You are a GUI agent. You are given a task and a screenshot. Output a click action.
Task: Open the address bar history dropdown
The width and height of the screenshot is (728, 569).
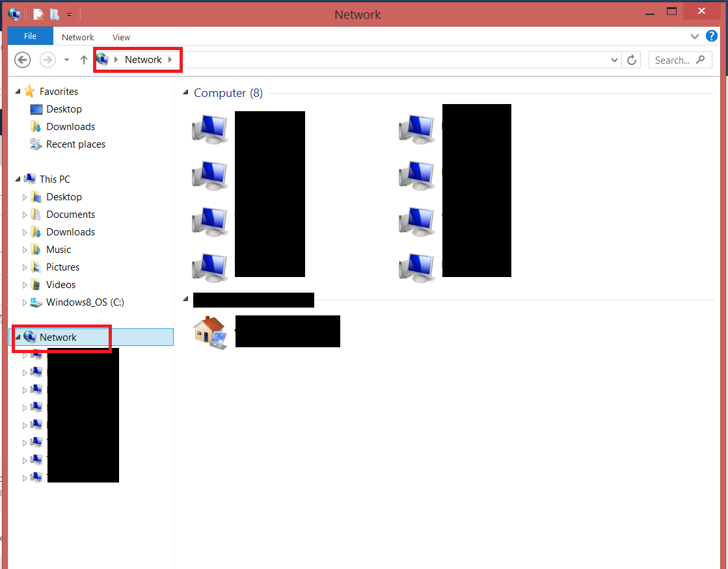(615, 60)
